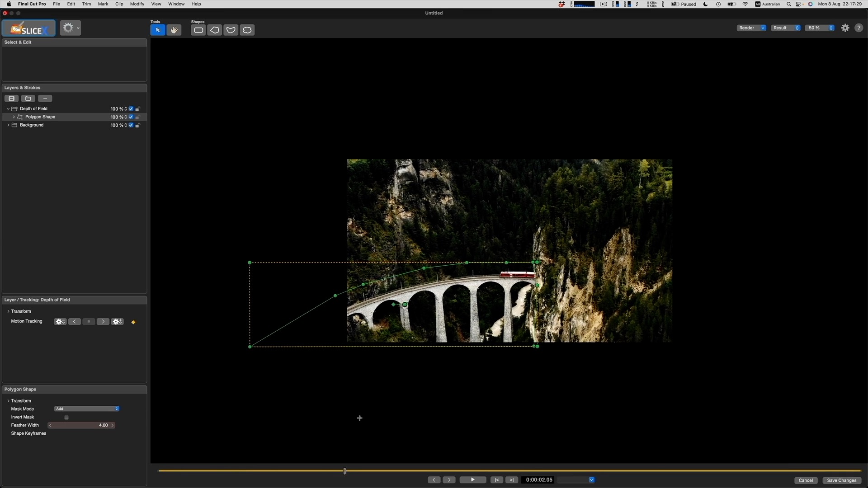Click the orange tracking keyframe diamond
The height and width of the screenshot is (488, 868).
tap(133, 322)
